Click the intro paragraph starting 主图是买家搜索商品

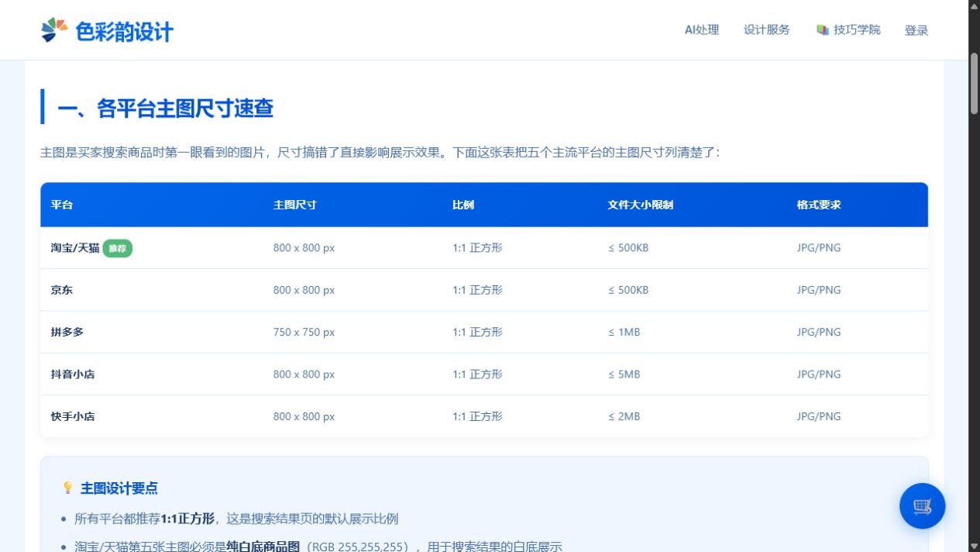click(x=380, y=153)
